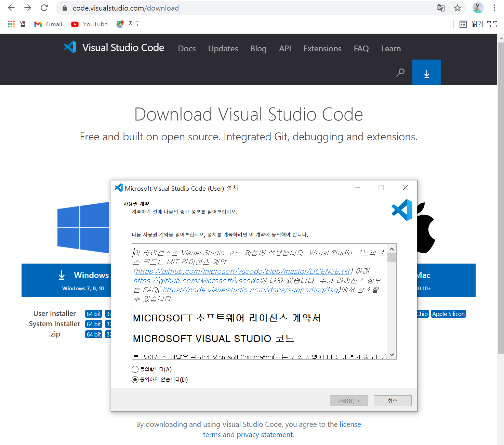
Task: Click the Mac download button
Action: pos(446,280)
